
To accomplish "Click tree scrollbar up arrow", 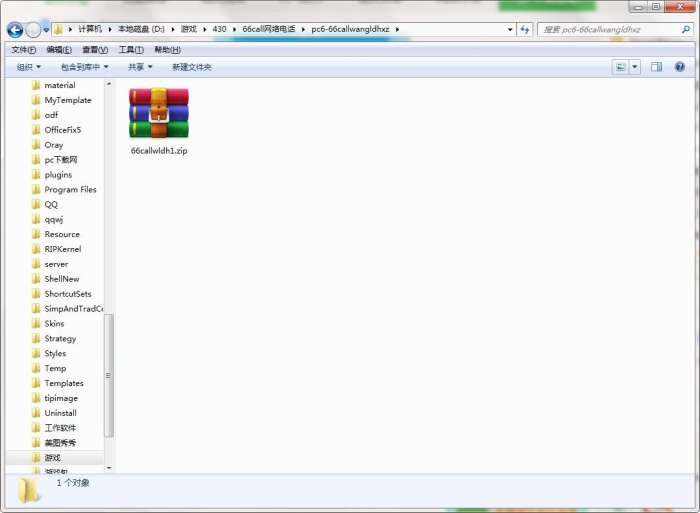I will tap(109, 84).
